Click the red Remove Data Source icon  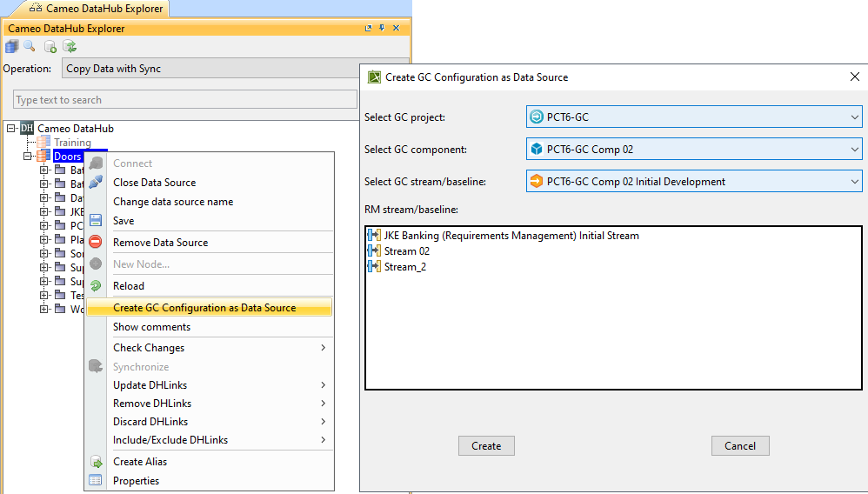click(x=96, y=243)
